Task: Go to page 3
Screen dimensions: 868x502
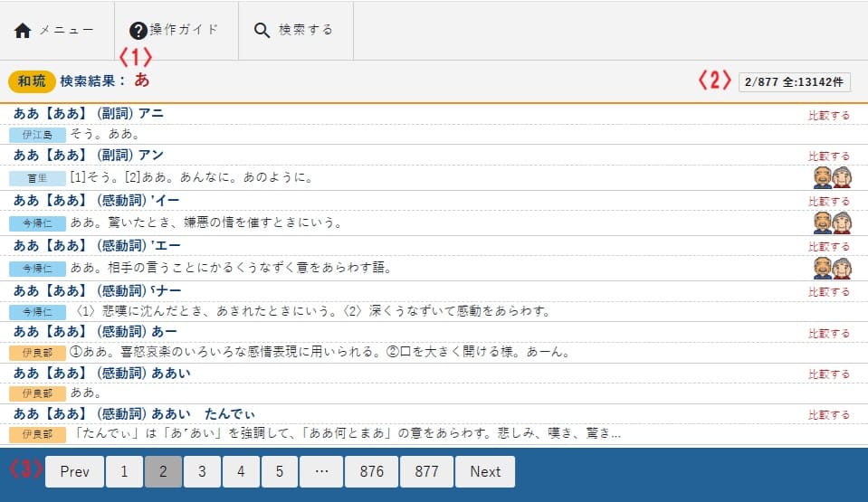Action: coord(202,471)
